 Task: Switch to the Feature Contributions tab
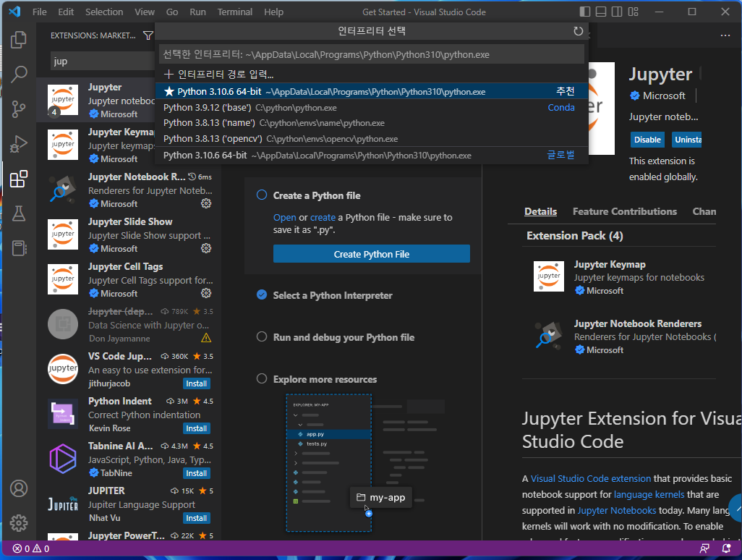[x=625, y=211]
